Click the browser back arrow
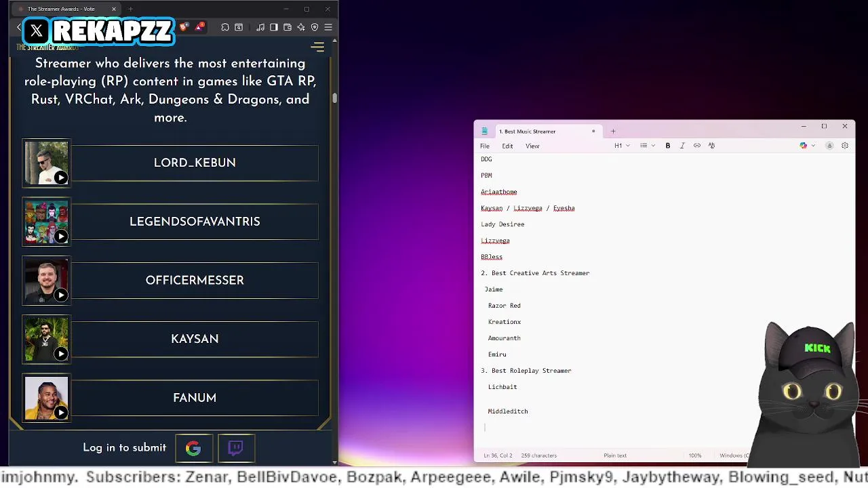 click(19, 27)
